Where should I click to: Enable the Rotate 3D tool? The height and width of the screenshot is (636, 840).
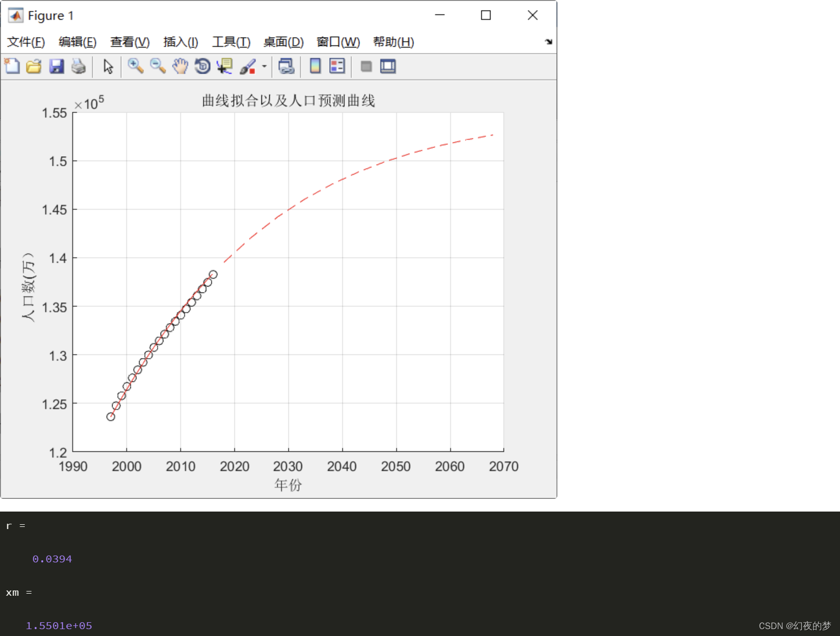tap(202, 66)
